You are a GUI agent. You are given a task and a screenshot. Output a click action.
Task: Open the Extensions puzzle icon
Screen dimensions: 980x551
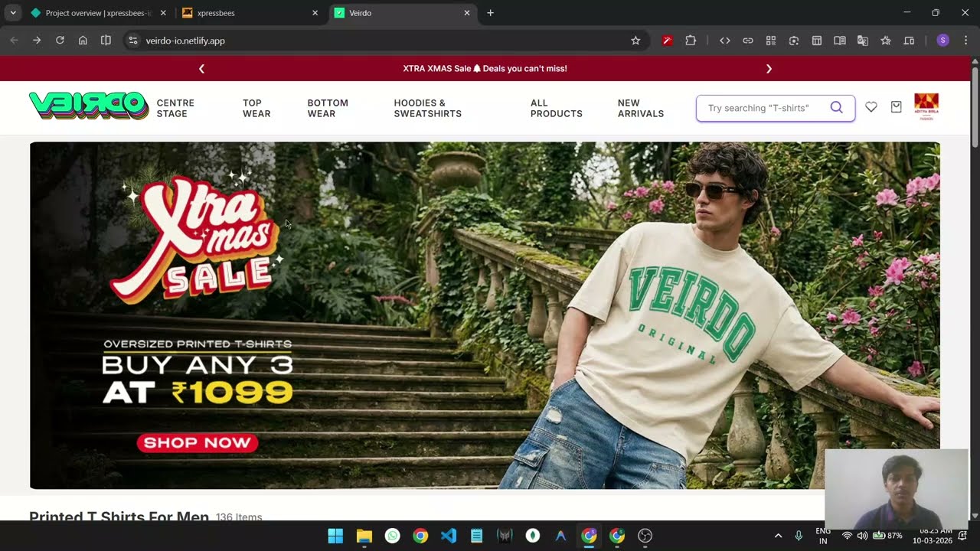click(691, 41)
